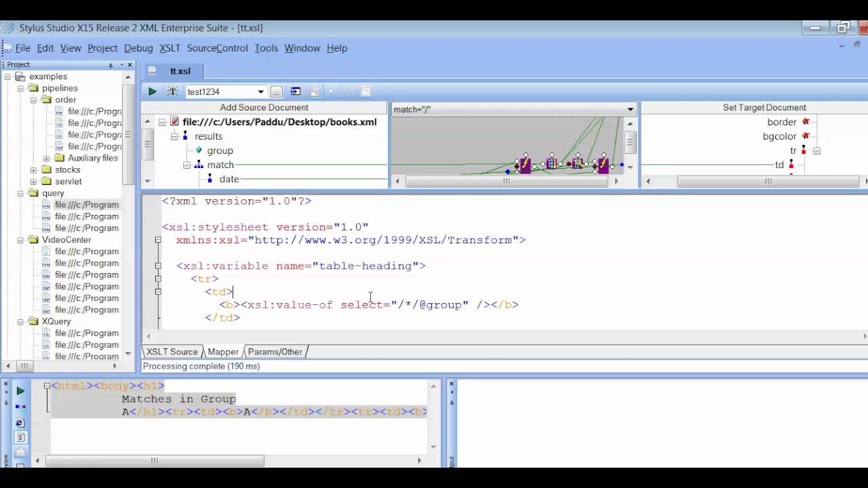Show output tree view icon
This screenshot has width=868, height=488.
point(20,407)
